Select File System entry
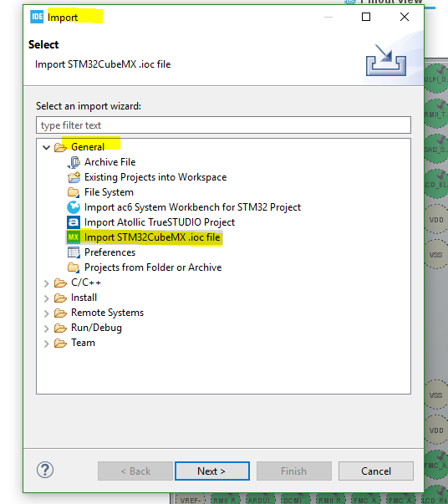Viewport: 448px width, 504px height. pos(109,192)
